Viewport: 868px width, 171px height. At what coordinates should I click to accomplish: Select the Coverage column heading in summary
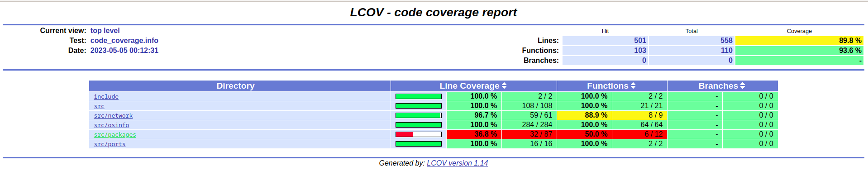(799, 31)
